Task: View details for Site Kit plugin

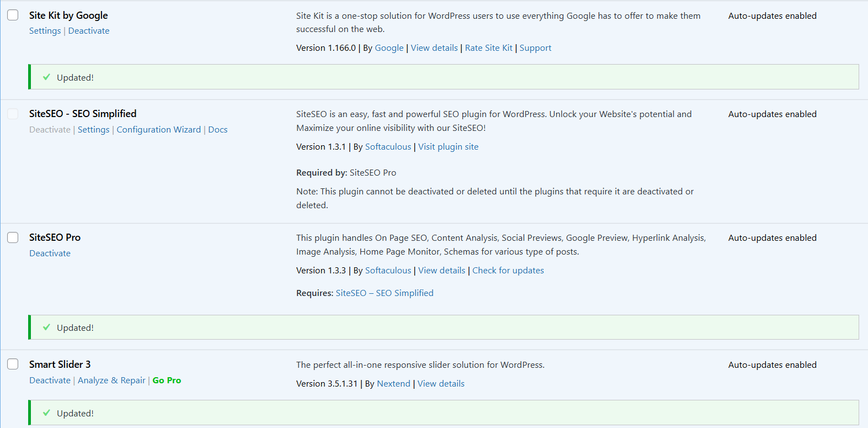Action: pyautogui.click(x=434, y=48)
